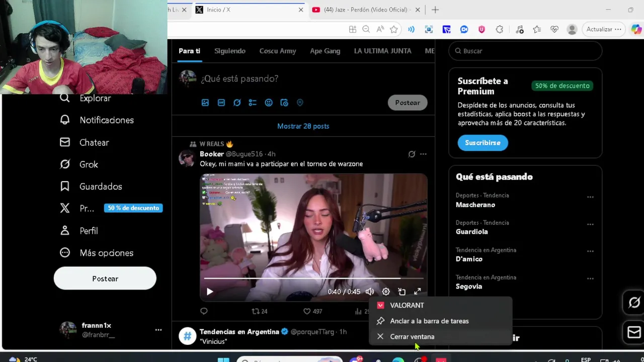Screen dimensions: 644x362
Task: Open browser read aloud icon
Action: pos(380,30)
